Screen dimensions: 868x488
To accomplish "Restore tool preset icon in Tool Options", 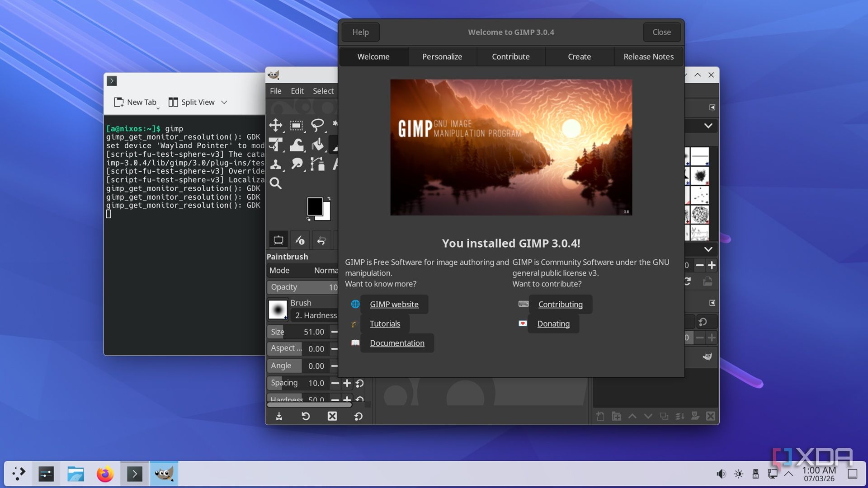I will pos(306,416).
